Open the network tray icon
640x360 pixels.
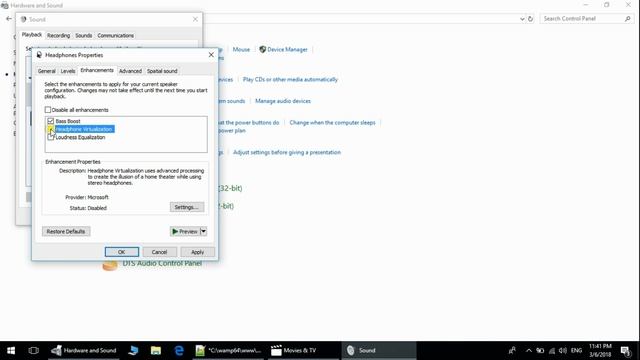coord(552,350)
